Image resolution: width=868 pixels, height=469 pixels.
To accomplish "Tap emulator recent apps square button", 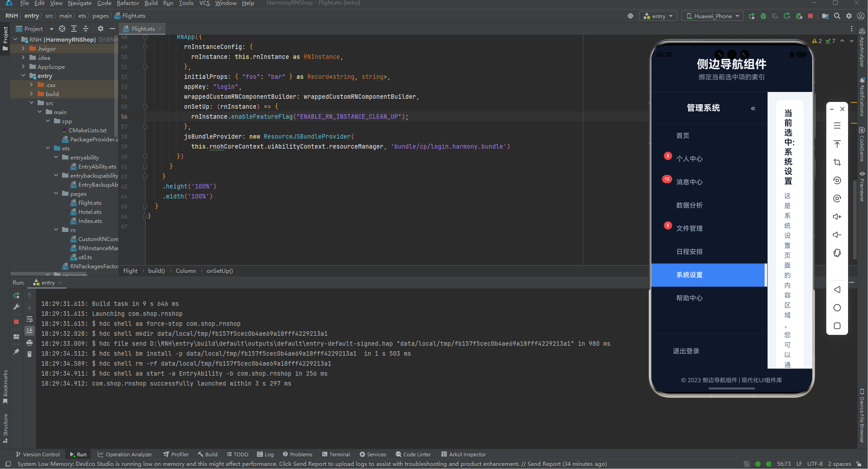I will click(x=837, y=326).
